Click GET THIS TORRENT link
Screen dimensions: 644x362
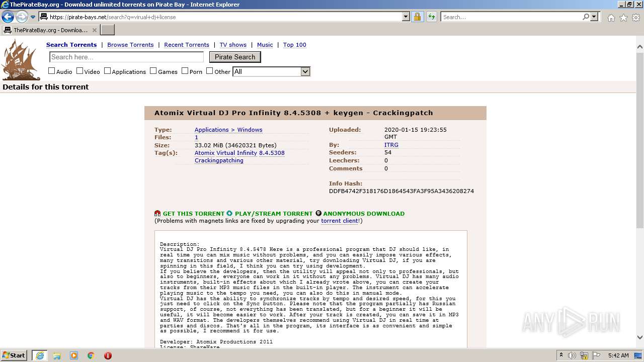point(193,214)
